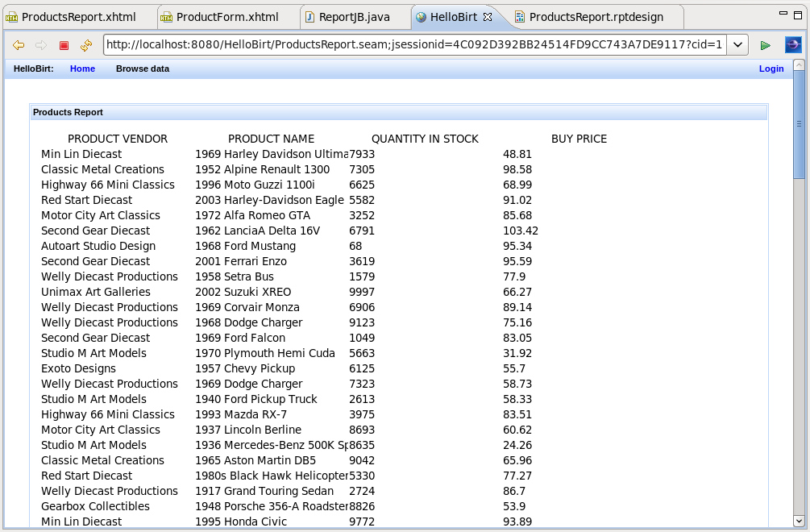The image size is (810, 532).
Task: Click the BUY PRICE column header
Action: 579,139
